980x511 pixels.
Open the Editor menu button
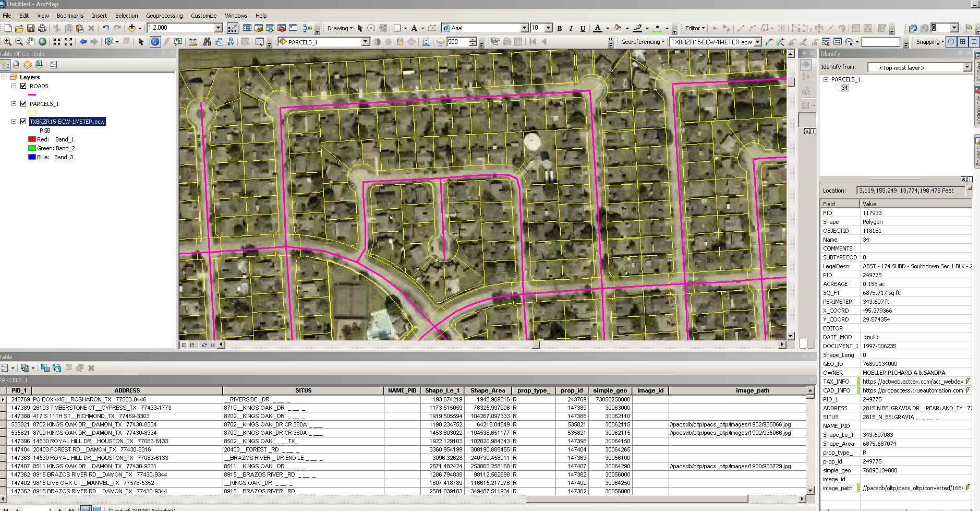click(x=695, y=28)
